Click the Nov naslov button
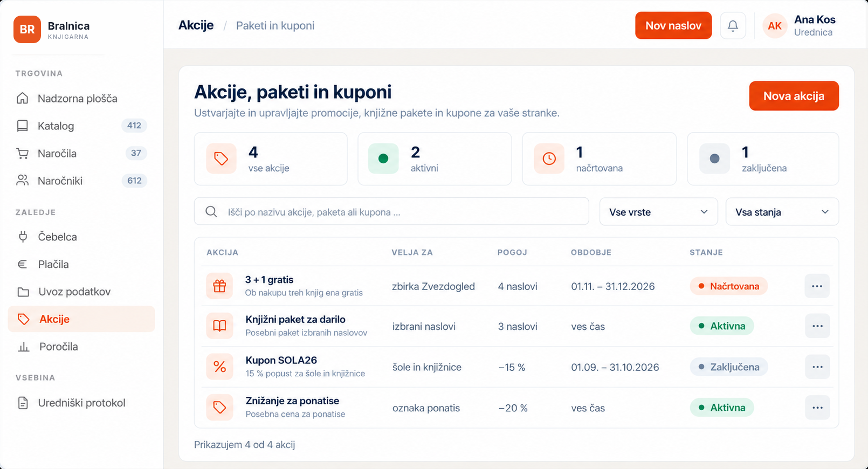This screenshot has width=868, height=469. (673, 25)
